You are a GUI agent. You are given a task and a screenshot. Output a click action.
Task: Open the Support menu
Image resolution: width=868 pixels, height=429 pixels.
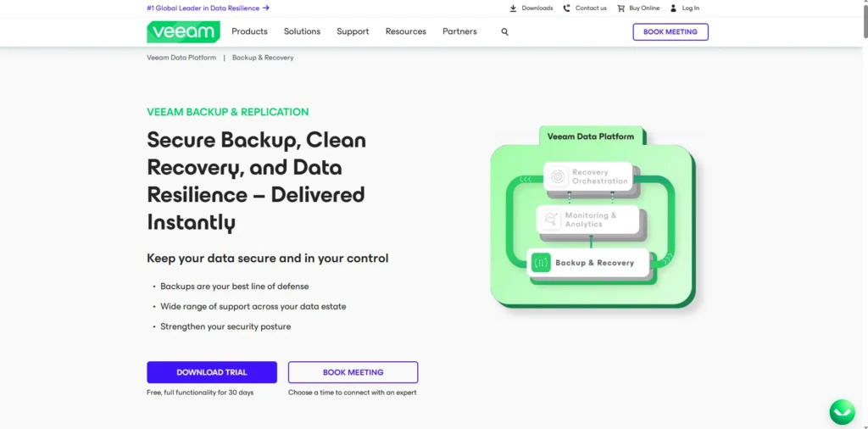pyautogui.click(x=353, y=31)
